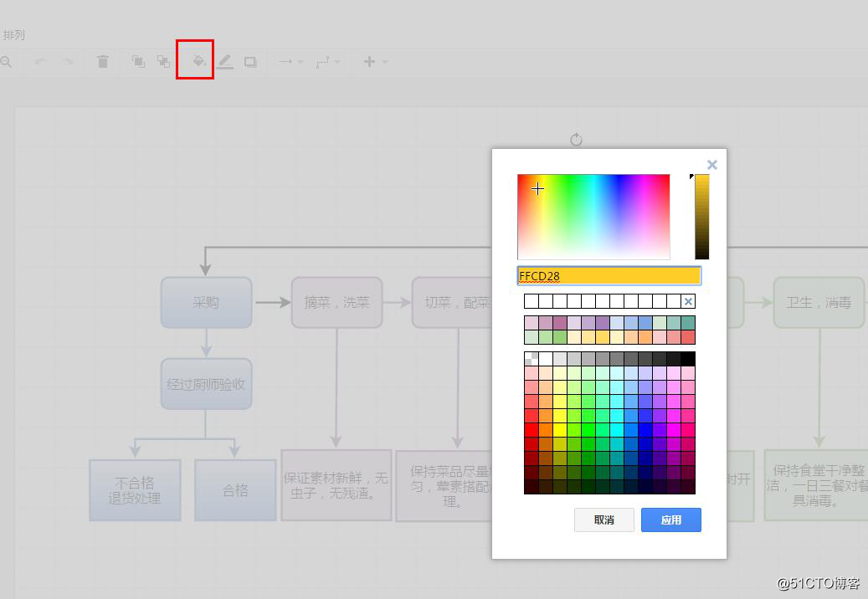Open the 排列 menu
868x599 pixels.
coord(13,35)
